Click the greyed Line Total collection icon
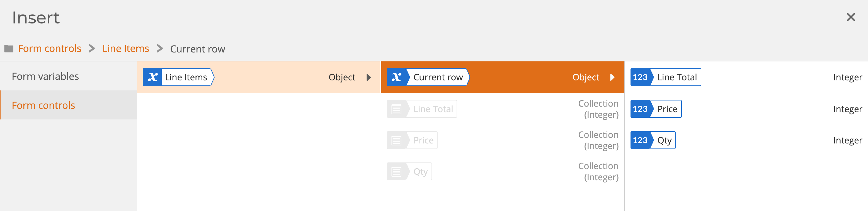This screenshot has height=211, width=868. click(x=396, y=109)
